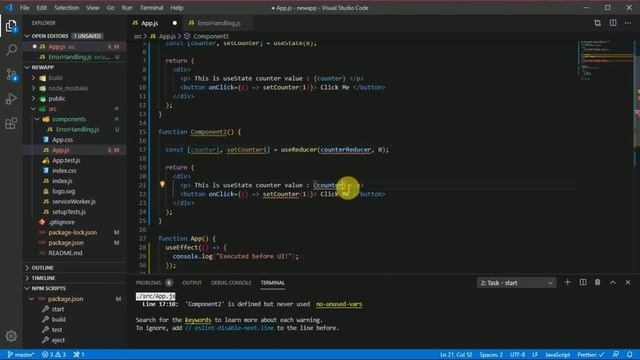Open the Go menu

coord(110,8)
